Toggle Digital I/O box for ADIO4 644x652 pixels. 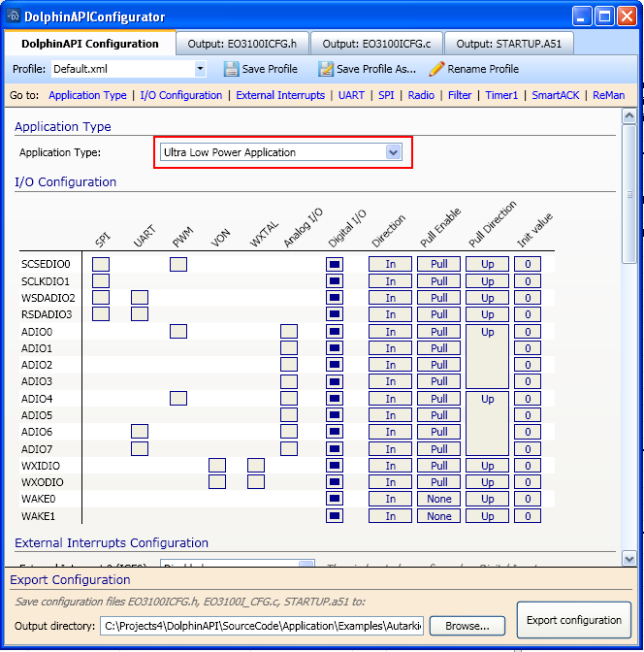(x=335, y=399)
